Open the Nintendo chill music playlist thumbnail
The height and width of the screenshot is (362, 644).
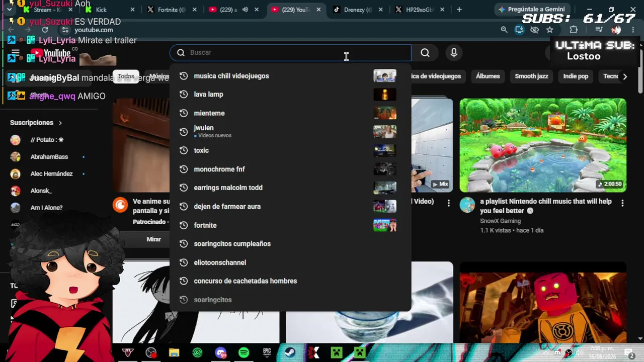543,145
